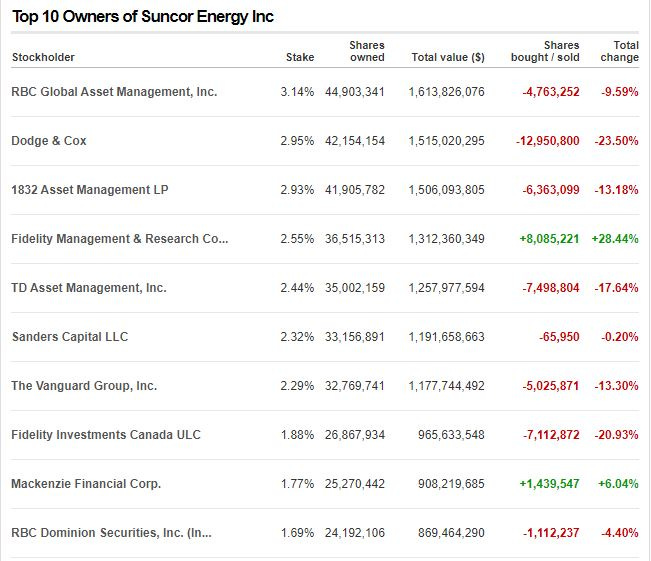Sort table by Stake column header
Screen dimensions: 651x561
(x=300, y=57)
